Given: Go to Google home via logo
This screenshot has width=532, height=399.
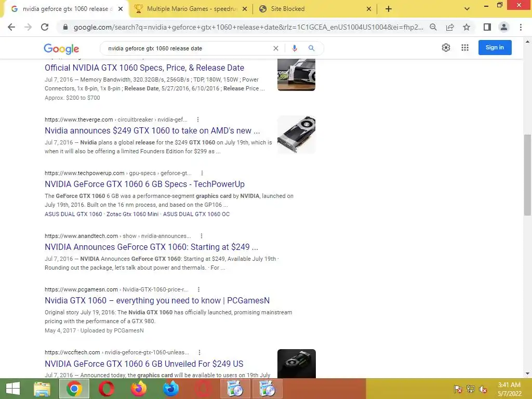Looking at the screenshot, I should [x=61, y=49].
